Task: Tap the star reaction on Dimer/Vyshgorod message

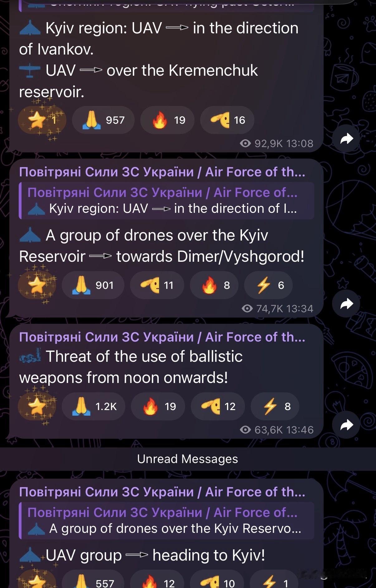Action: click(x=37, y=285)
